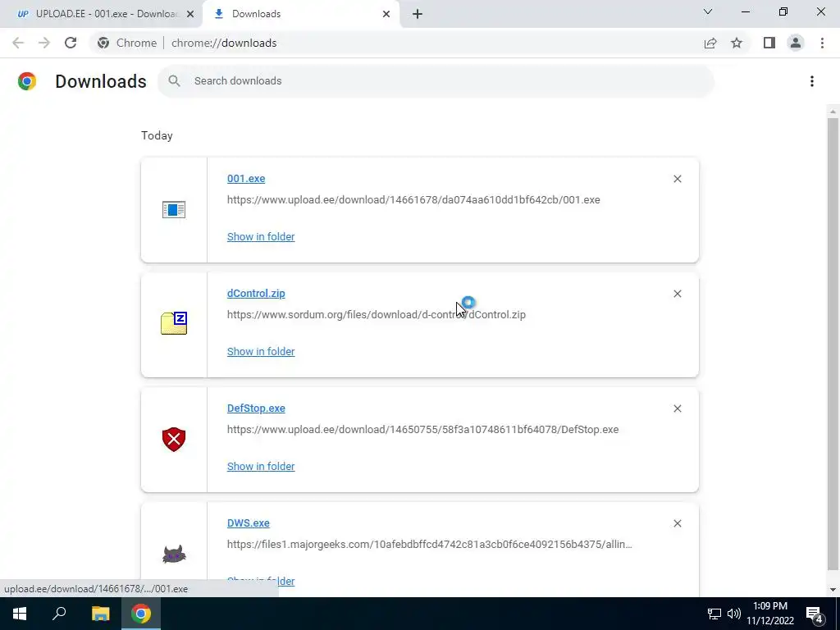The width and height of the screenshot is (840, 630).
Task: Open the Chrome profile avatar menu
Action: 796,43
